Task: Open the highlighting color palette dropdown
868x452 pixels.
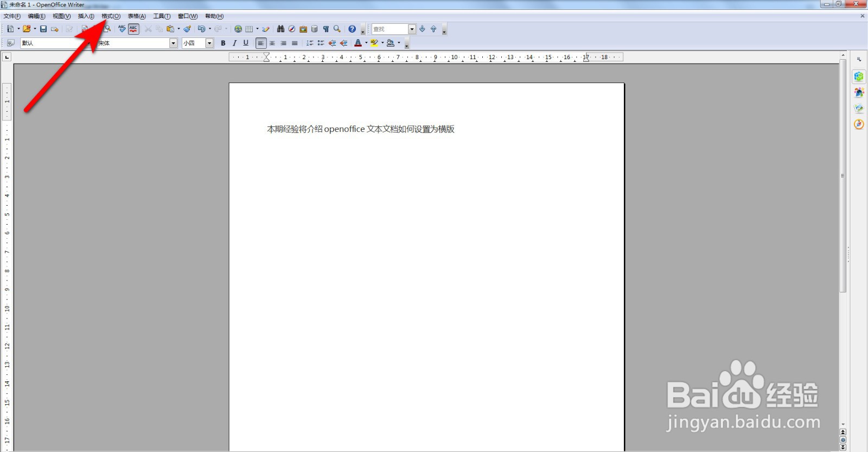Action: point(382,43)
